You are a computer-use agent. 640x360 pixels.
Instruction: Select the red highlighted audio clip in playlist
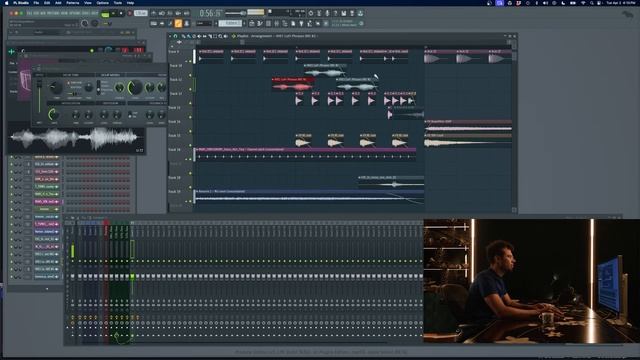tap(293, 84)
